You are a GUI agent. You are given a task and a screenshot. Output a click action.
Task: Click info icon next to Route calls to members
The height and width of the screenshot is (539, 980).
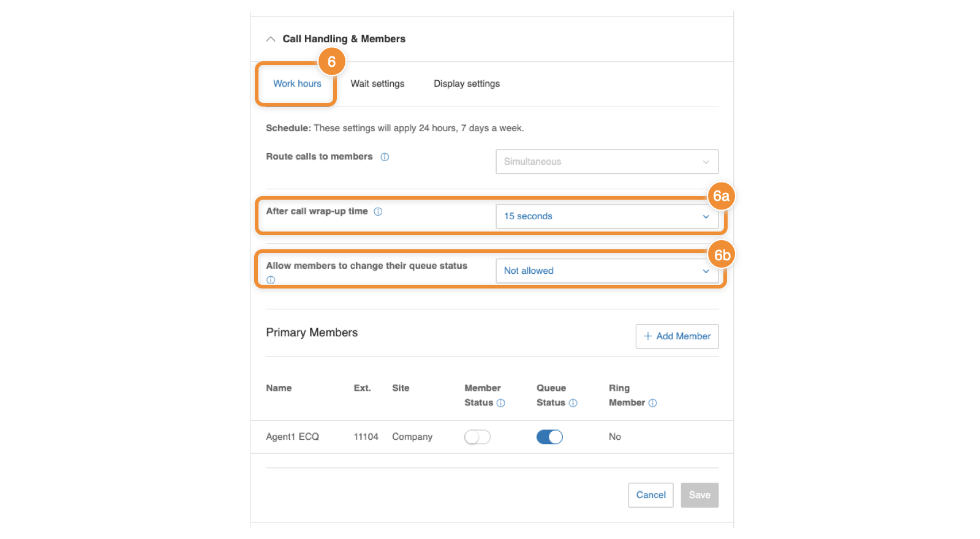click(385, 157)
